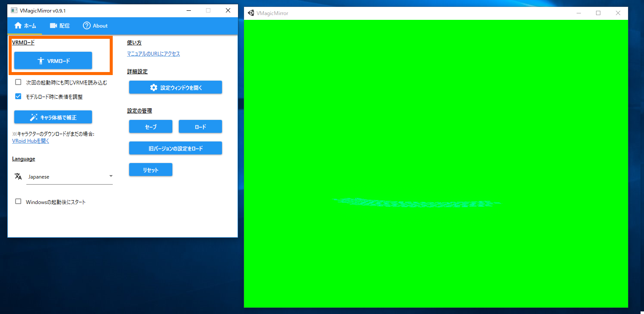Switch to the ホーム tab

click(x=25, y=26)
